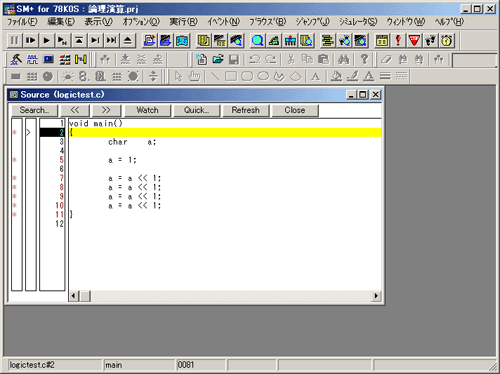Screen dimensions: 500x374
Task: Reset the CPU with the eject-shaped icon
Action: coord(128,40)
